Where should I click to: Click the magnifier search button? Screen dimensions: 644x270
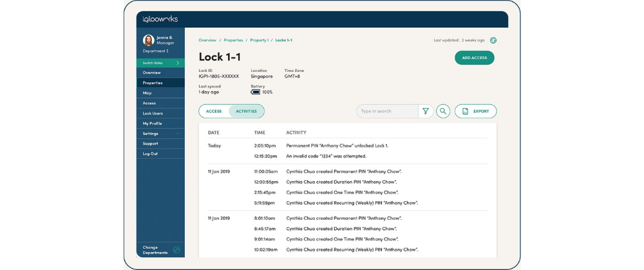[443, 111]
